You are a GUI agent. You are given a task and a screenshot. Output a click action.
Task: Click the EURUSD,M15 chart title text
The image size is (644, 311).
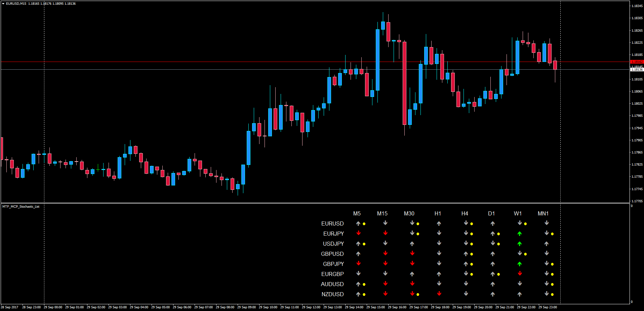click(x=16, y=4)
